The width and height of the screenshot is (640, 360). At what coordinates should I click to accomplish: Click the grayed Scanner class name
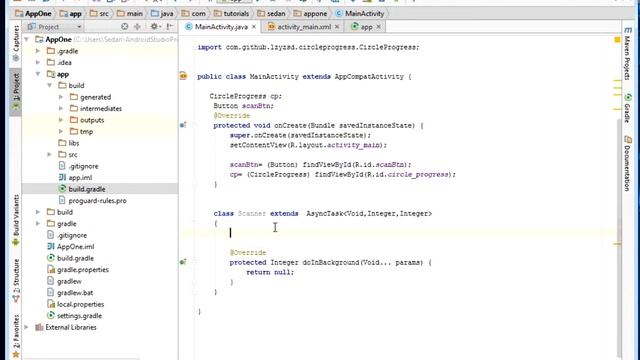point(252,213)
